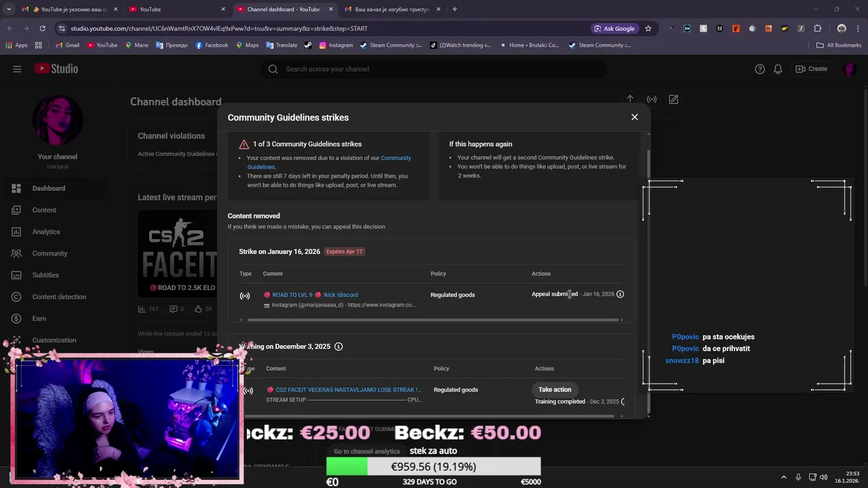
Task: Click the taskbar microphone icon
Action: coord(798,477)
